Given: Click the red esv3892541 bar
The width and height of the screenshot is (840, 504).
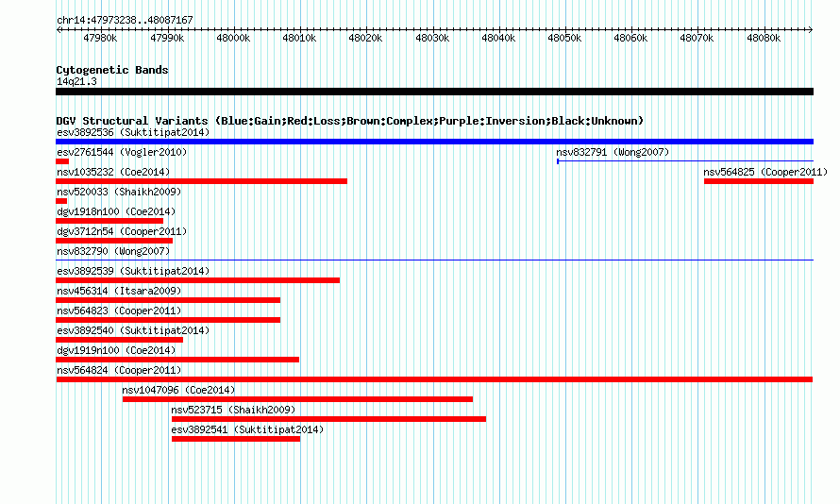Looking at the screenshot, I should pyautogui.click(x=236, y=439).
